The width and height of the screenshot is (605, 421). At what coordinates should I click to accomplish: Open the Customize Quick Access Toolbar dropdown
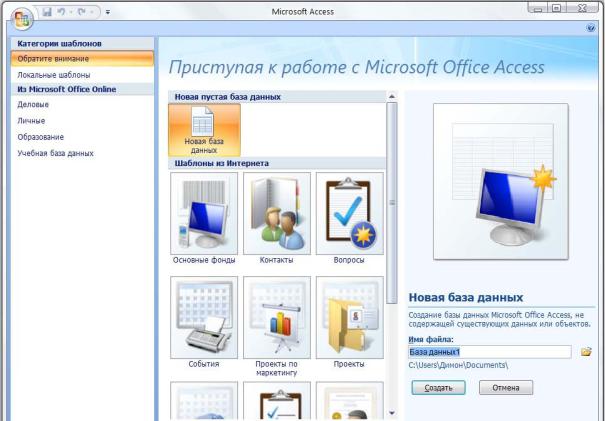pyautogui.click(x=108, y=12)
